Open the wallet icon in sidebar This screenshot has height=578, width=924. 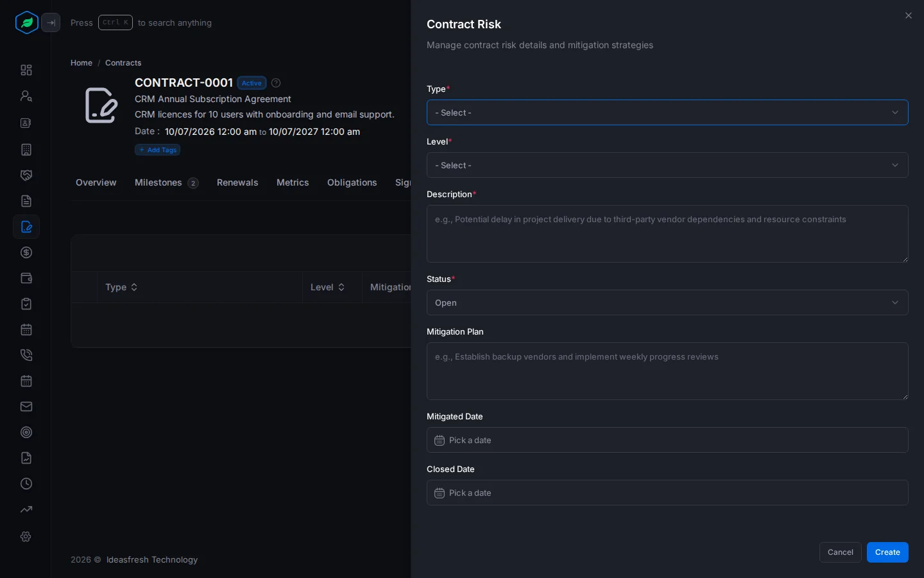pyautogui.click(x=26, y=278)
